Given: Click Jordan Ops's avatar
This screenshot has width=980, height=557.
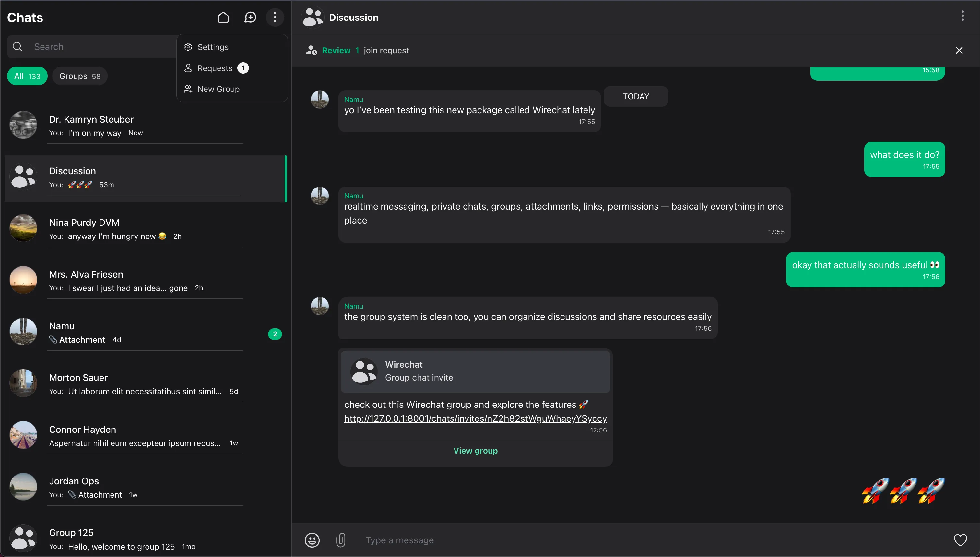Looking at the screenshot, I should (23, 486).
